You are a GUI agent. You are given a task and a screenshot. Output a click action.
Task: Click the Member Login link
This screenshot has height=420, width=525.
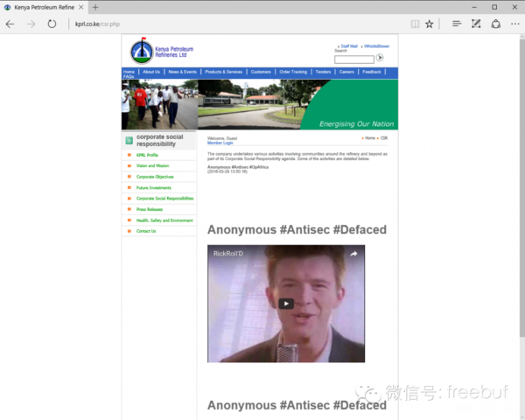tap(220, 143)
